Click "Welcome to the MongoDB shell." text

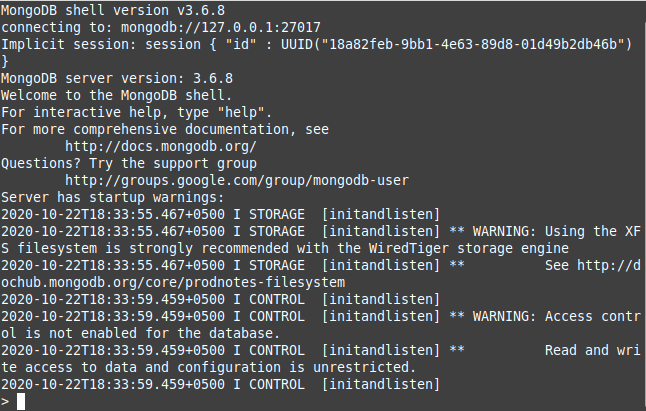tap(117, 94)
